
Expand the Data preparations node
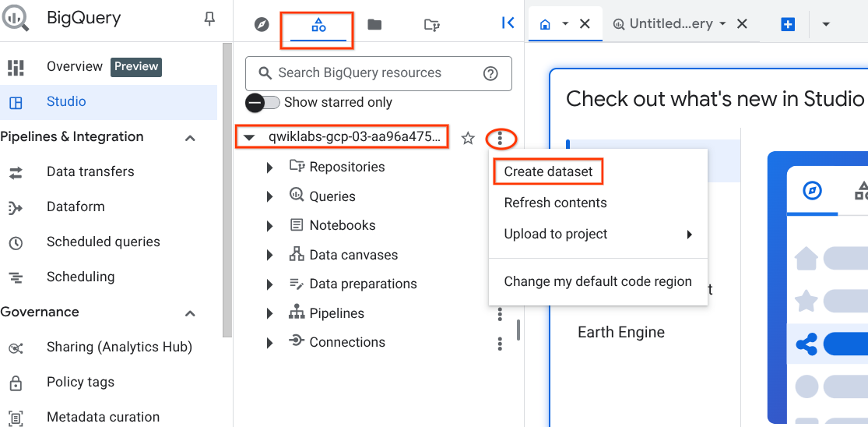(269, 284)
